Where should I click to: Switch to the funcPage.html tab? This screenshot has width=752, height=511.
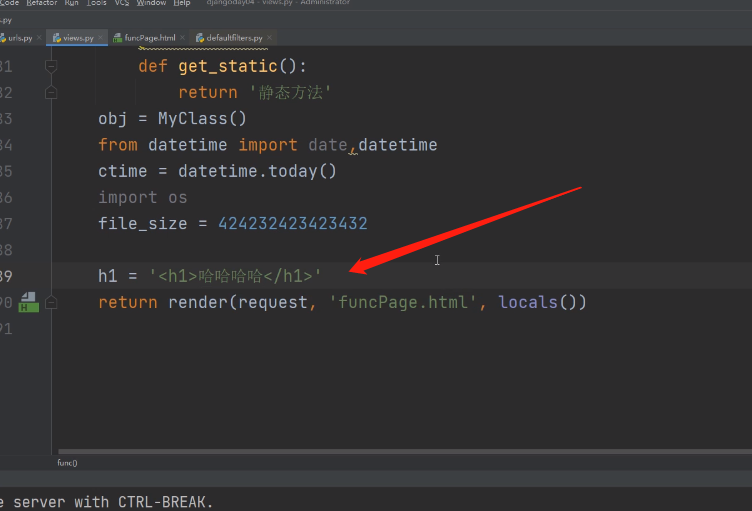point(150,38)
